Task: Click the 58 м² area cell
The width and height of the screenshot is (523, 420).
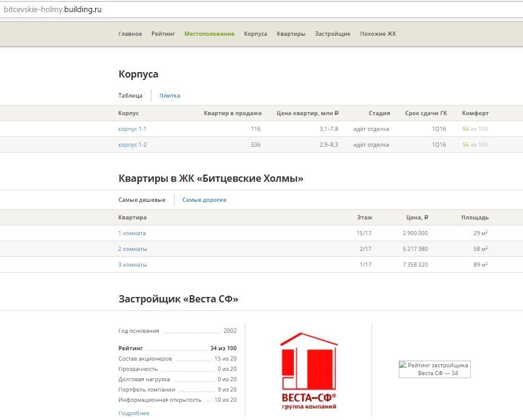Action: pos(481,248)
